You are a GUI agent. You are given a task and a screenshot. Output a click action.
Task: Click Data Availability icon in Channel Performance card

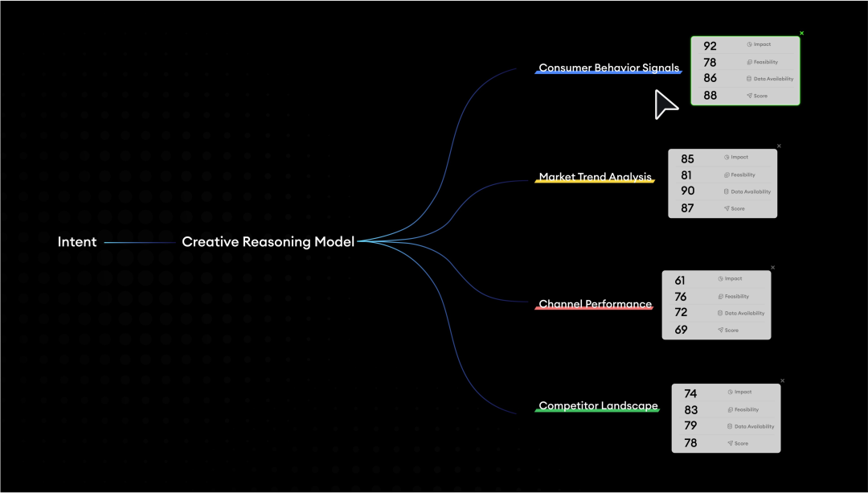(720, 313)
